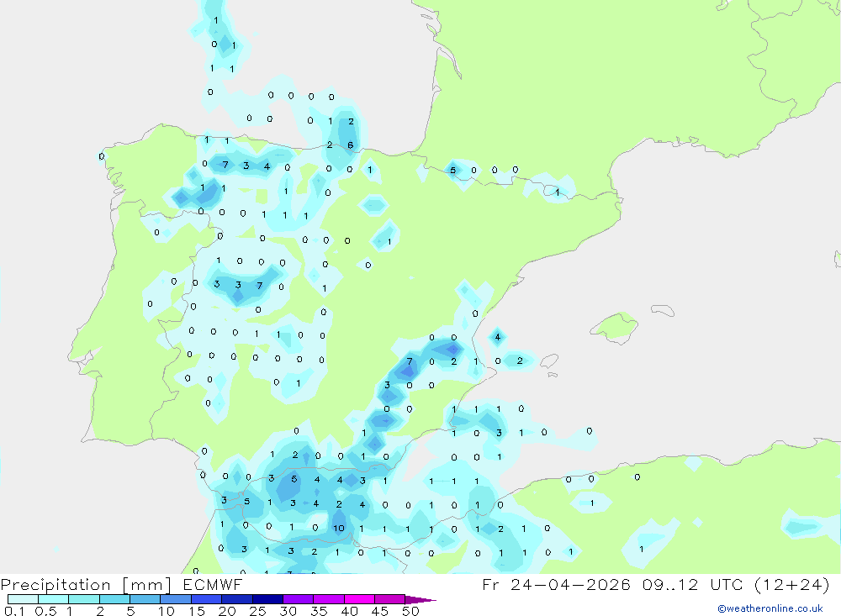Open the weatheronline.co.uk copyright link
841x616 pixels.
pyautogui.click(x=770, y=608)
